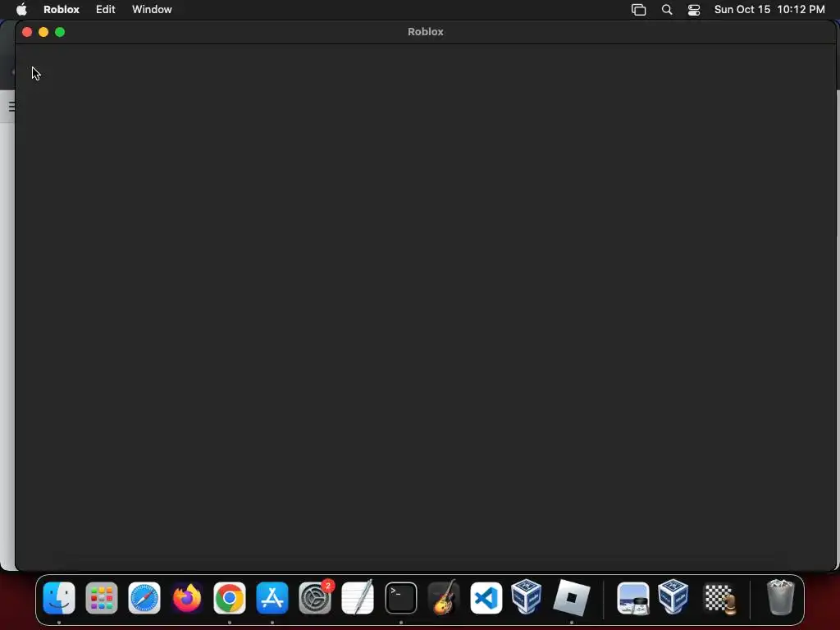Launch Firefox from the Dock
840x630 pixels.
pyautogui.click(x=187, y=598)
